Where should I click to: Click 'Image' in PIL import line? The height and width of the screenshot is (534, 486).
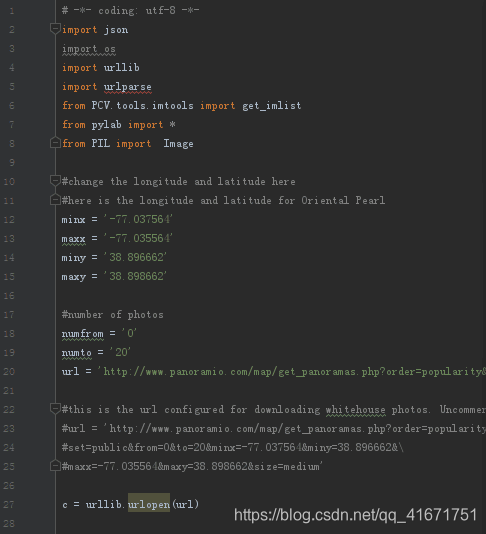[178, 144]
